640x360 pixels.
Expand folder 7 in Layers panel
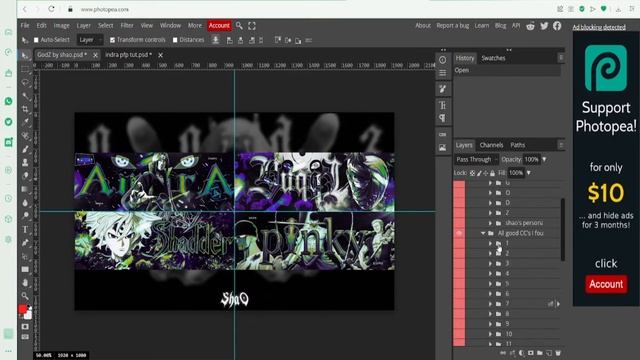(x=490, y=304)
